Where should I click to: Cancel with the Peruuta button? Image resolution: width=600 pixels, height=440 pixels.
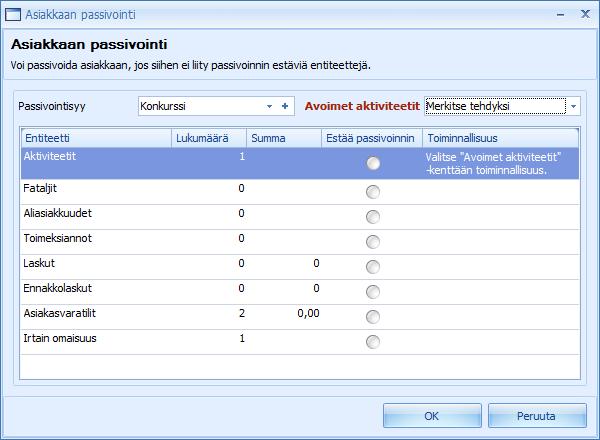pos(537,416)
